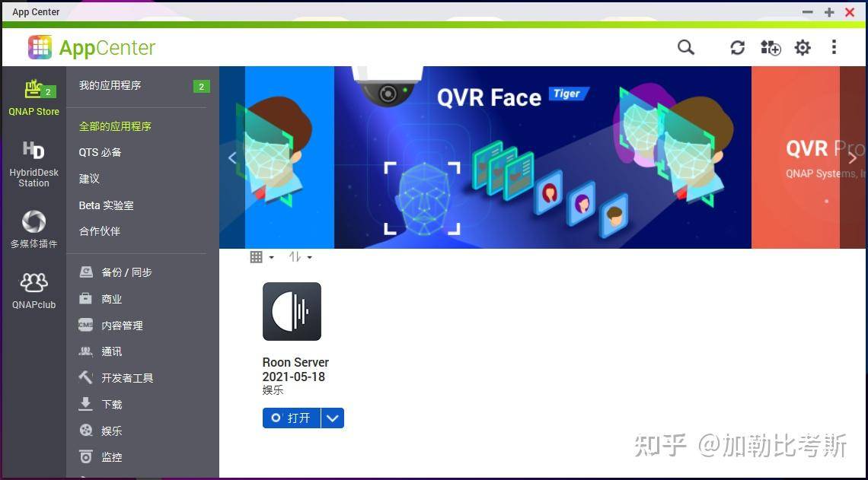Screen dimensions: 868x480
Task: Click the AppCenter logo icon
Action: (x=40, y=48)
